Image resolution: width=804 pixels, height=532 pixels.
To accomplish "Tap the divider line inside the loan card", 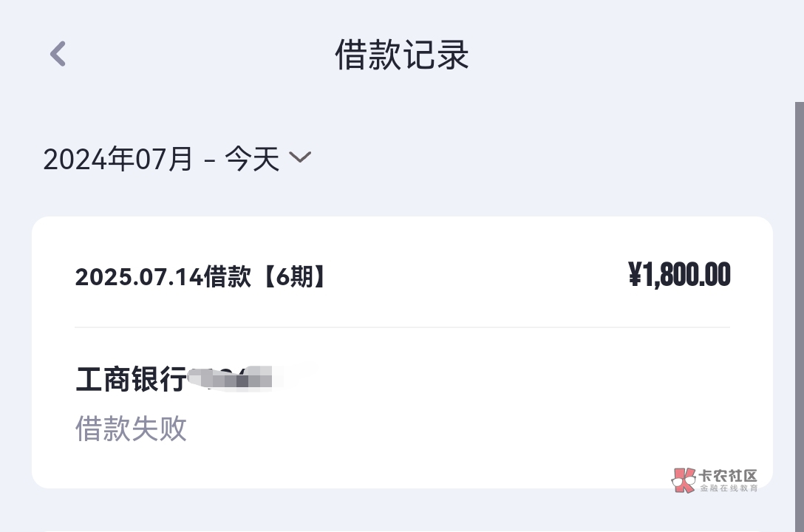I will tap(402, 327).
